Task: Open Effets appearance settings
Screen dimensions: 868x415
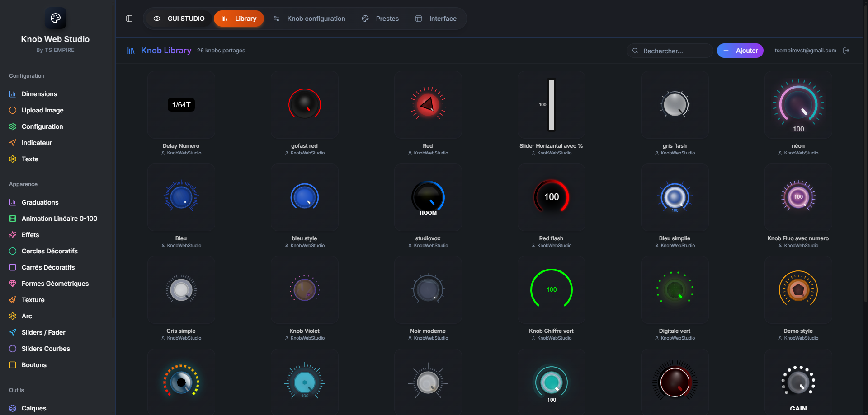Action: pos(30,235)
